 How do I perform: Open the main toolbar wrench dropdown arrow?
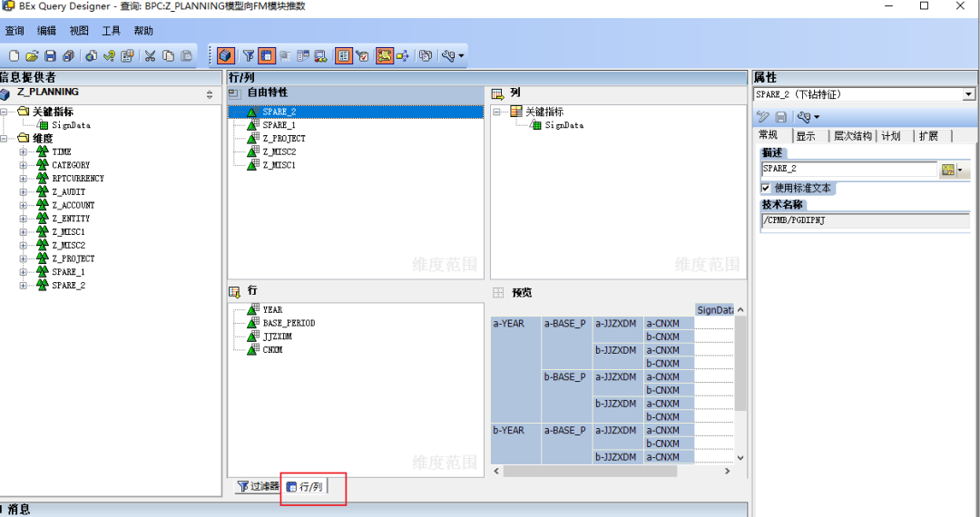tap(461, 56)
